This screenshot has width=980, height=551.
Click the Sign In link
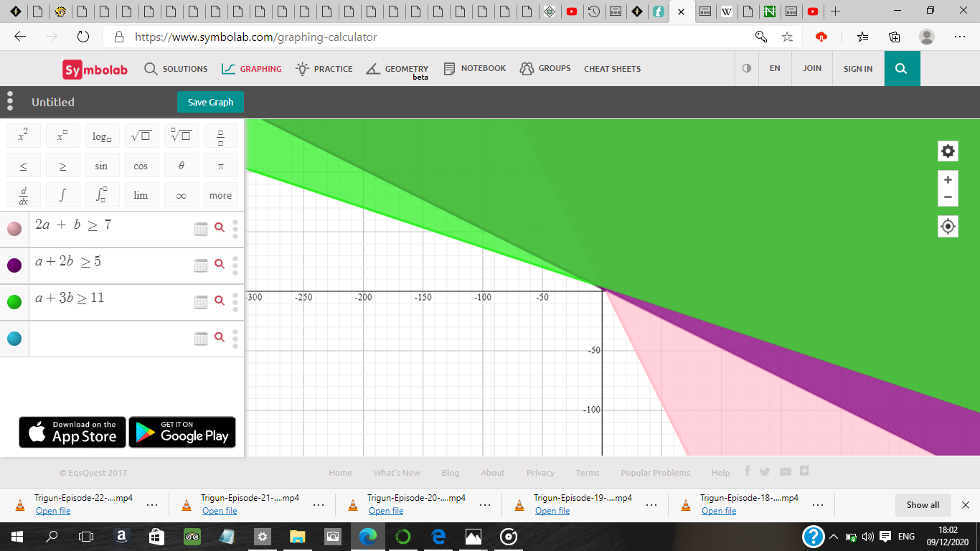tap(858, 69)
